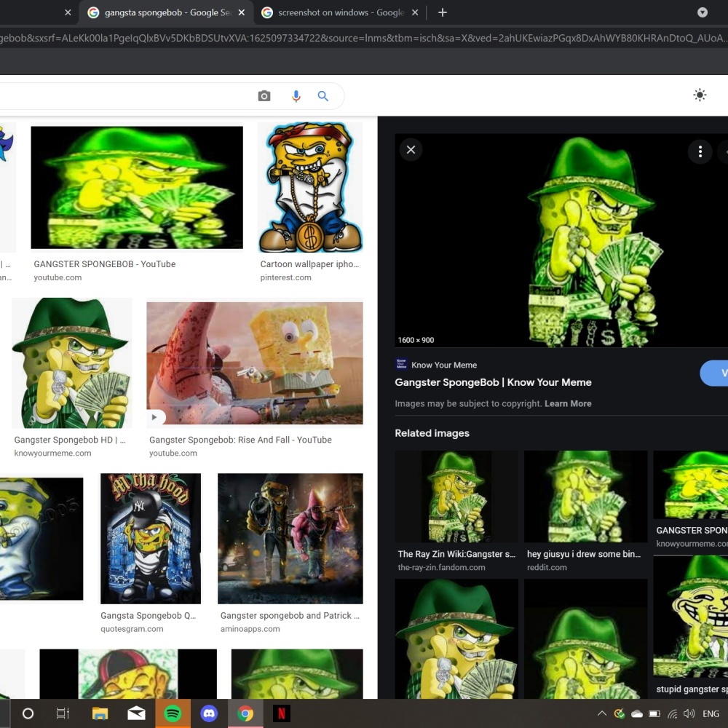Image resolution: width=728 pixels, height=728 pixels.
Task: Open the hey giusyu reddit related image
Action: [585, 496]
